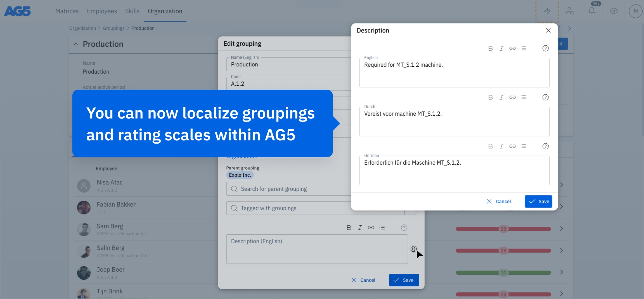Viewport: 644px width, 299px height.
Task: Click insert link icon above German description
Action: pos(512,146)
